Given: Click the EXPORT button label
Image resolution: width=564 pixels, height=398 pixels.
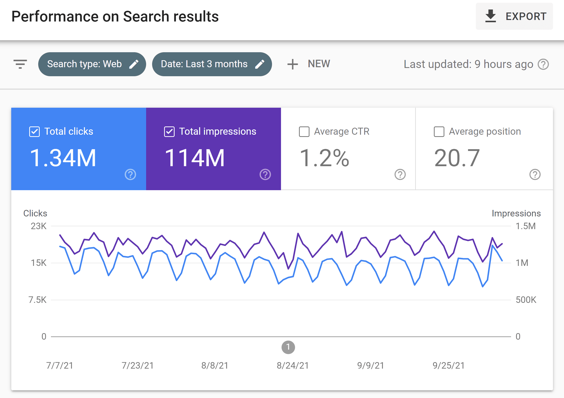Looking at the screenshot, I should (526, 17).
